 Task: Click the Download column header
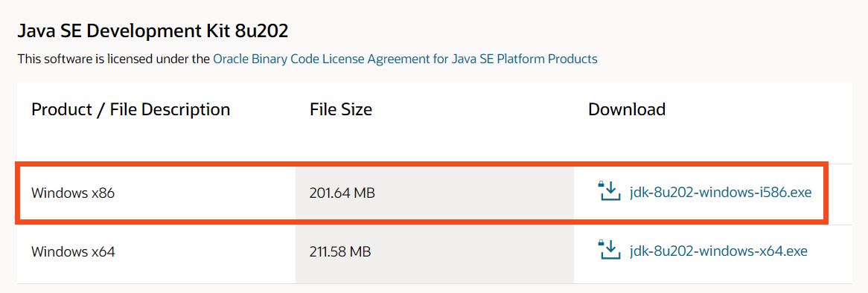[627, 109]
